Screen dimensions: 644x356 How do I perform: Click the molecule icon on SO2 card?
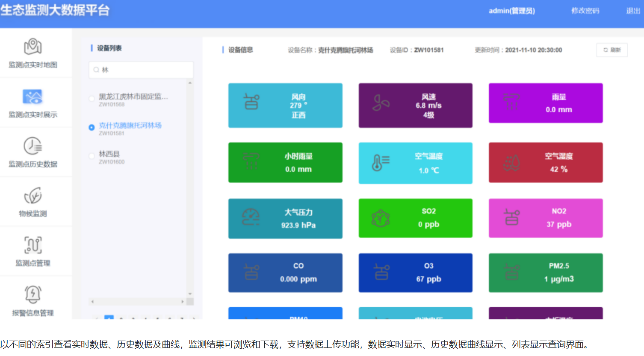(381, 218)
